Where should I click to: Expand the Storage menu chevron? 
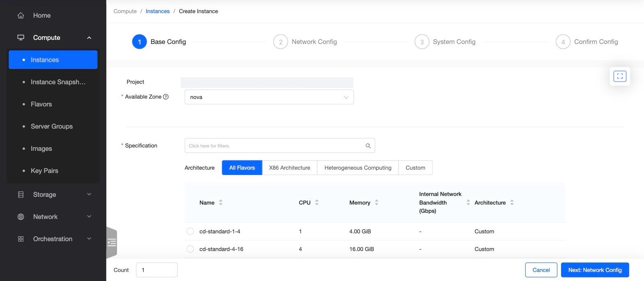click(89, 194)
